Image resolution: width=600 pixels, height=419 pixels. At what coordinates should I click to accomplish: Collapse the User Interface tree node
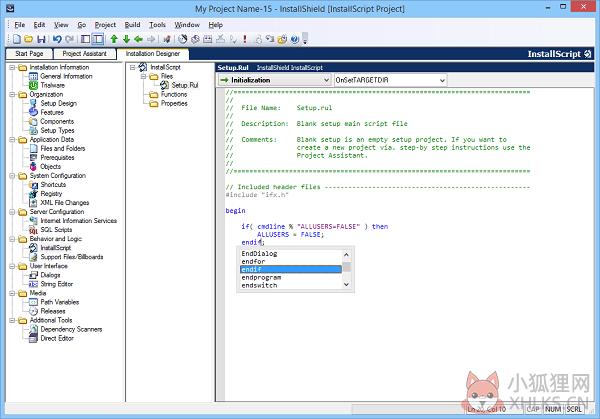click(x=12, y=266)
